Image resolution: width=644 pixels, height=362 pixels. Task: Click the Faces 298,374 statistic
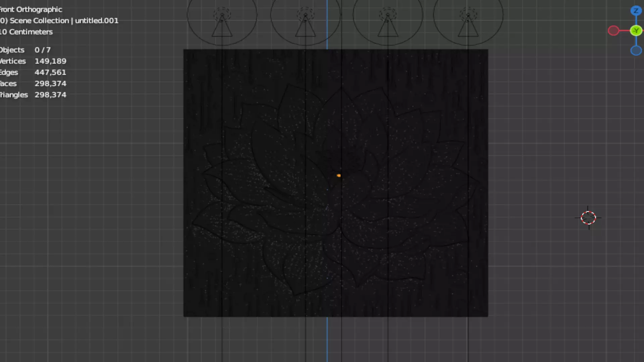click(33, 83)
